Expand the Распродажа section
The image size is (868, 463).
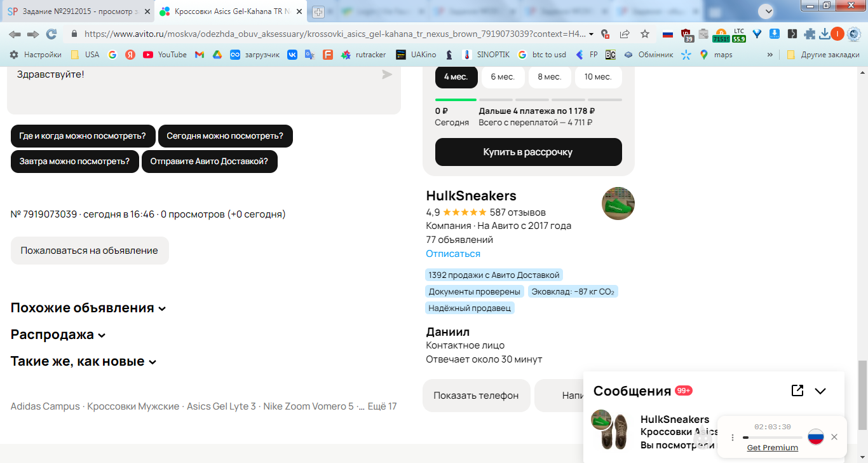pos(58,335)
